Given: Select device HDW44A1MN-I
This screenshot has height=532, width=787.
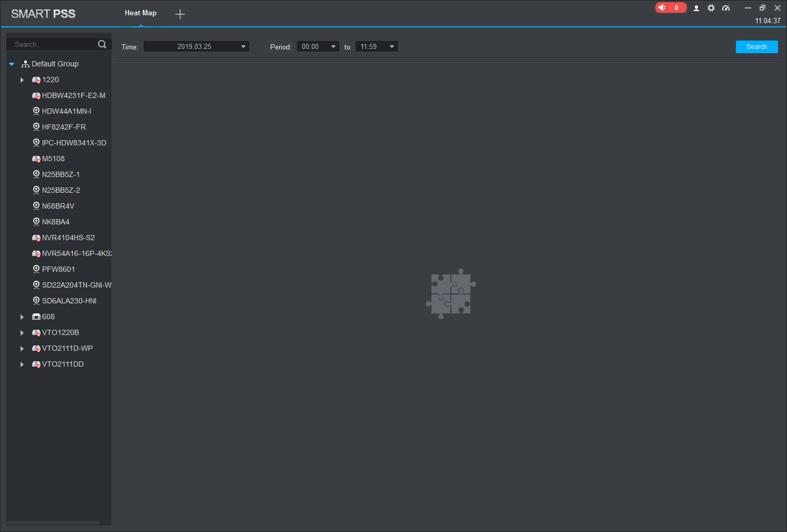Looking at the screenshot, I should pos(66,111).
